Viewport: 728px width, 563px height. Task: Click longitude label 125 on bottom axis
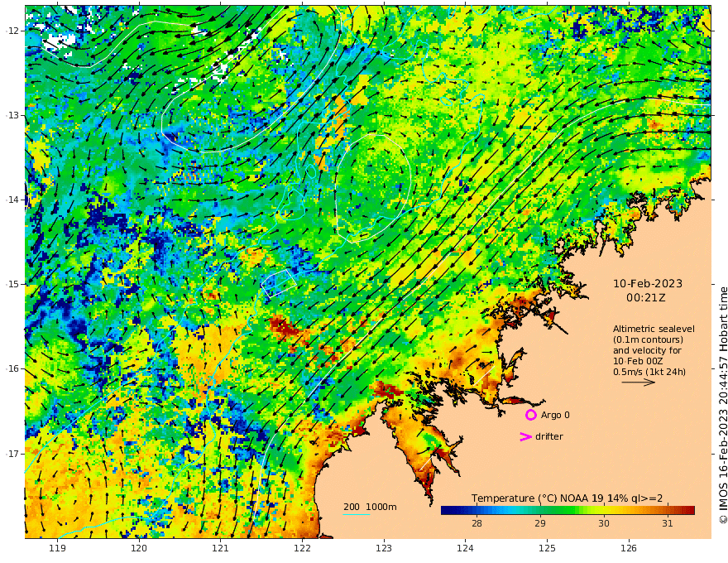click(x=547, y=548)
